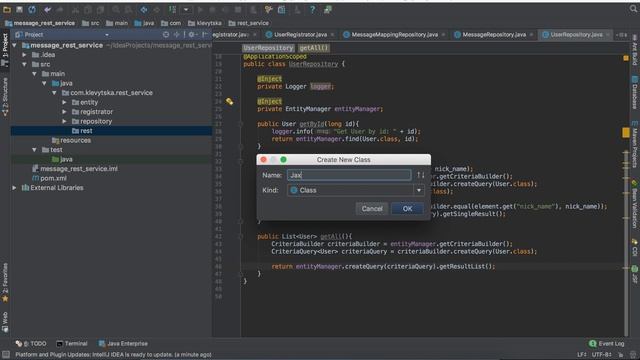Select the UserRepository.java tab
This screenshot has width=640, height=360.
tap(576, 35)
